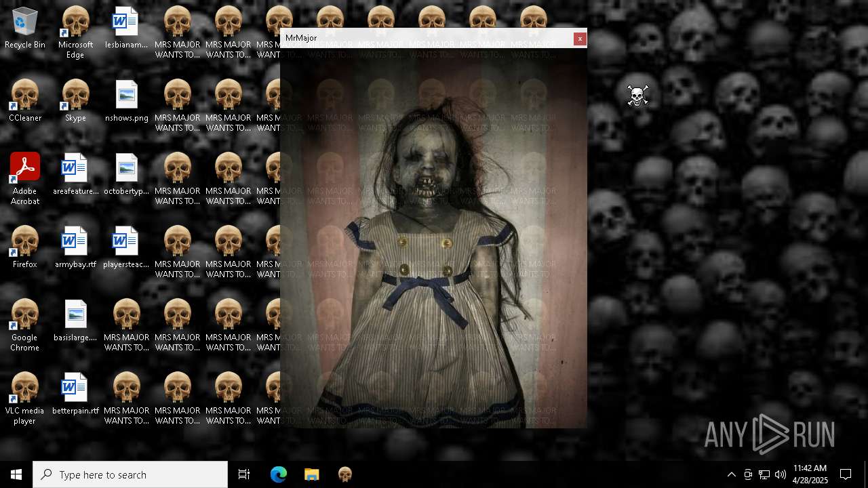Click the Show desktop strip
This screenshot has width=868, height=488.
click(x=866, y=474)
